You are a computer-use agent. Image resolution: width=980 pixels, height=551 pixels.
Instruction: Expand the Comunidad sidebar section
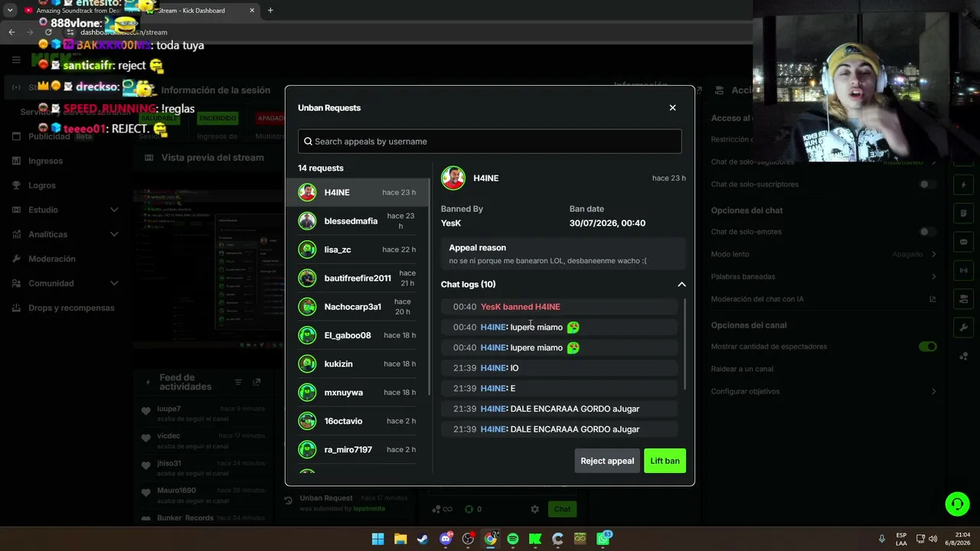(x=114, y=283)
